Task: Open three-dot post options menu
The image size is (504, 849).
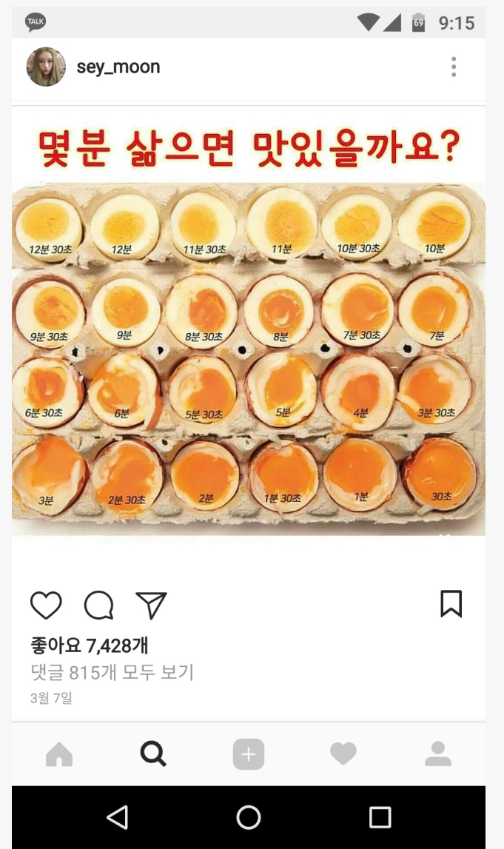Action: 454,67
